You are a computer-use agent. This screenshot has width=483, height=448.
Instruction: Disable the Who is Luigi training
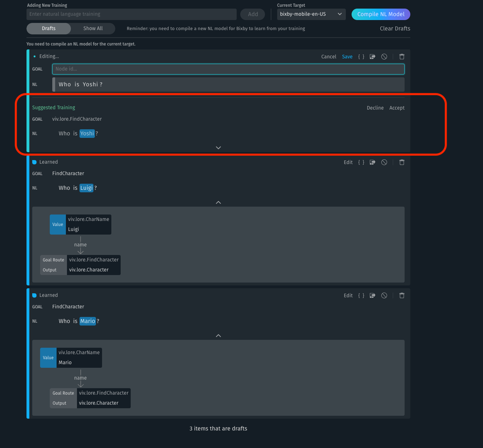(x=384, y=162)
